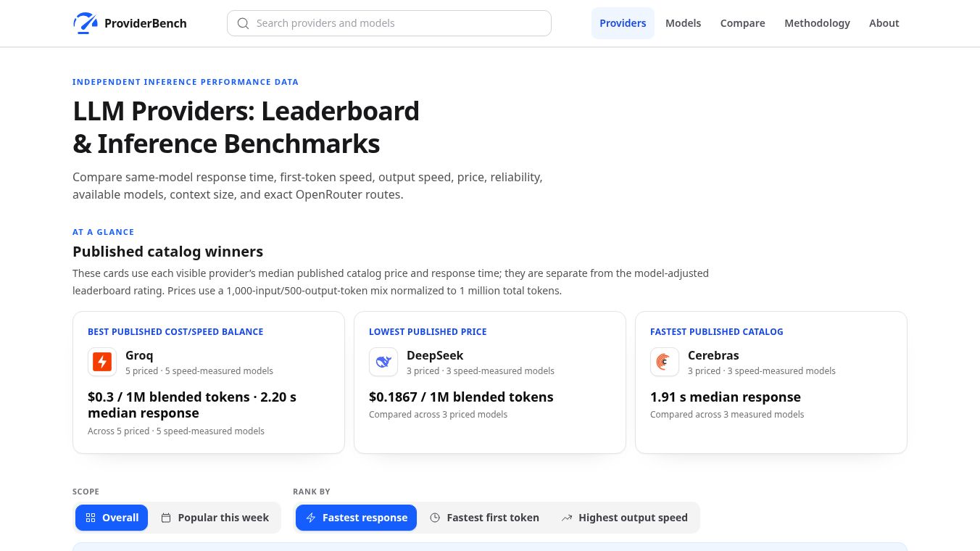Open the Providers nav tab
This screenshot has height=551, width=980.
pyautogui.click(x=623, y=23)
